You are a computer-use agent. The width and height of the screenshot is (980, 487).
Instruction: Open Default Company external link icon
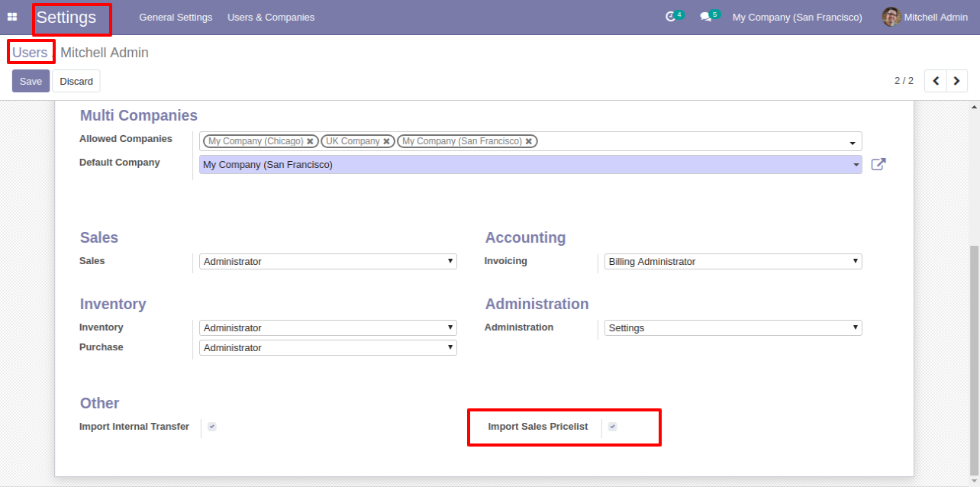click(x=878, y=164)
